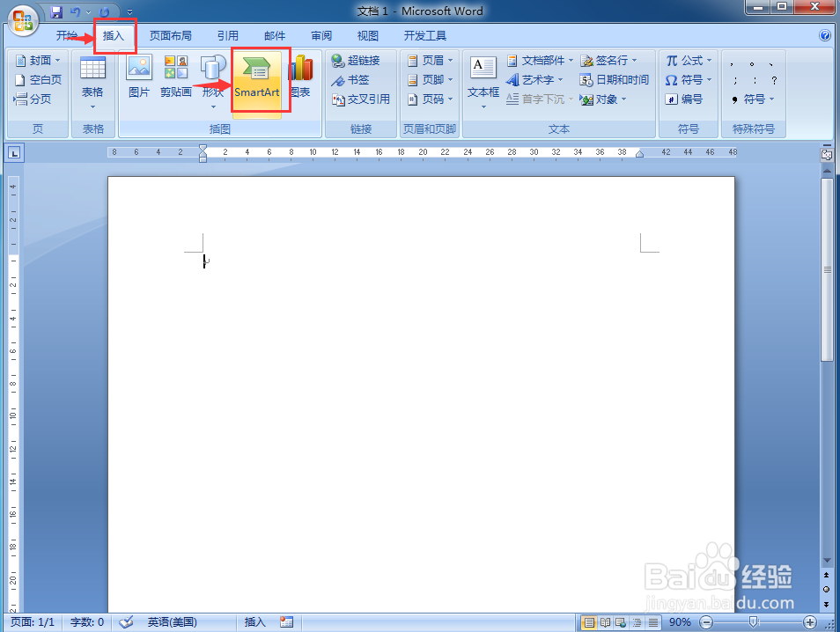The image size is (840, 632).
Task: Insert a 交叉引用 cross-reference
Action: [361, 99]
